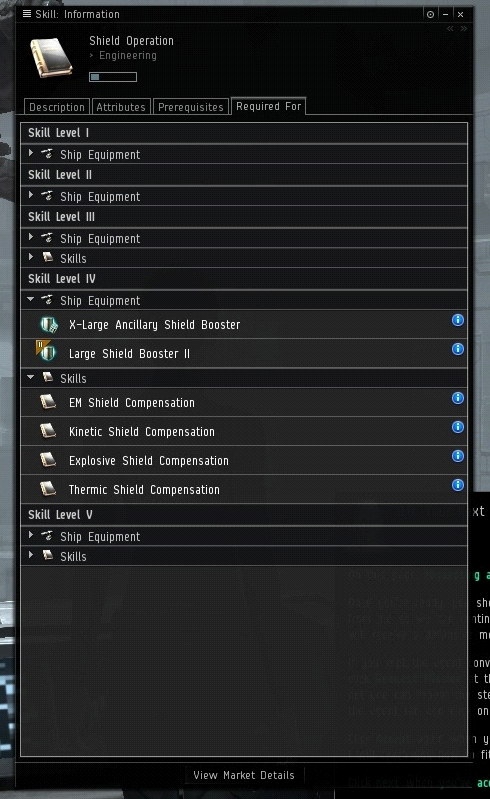
Task: Switch to the Description tab
Action: (x=57, y=107)
